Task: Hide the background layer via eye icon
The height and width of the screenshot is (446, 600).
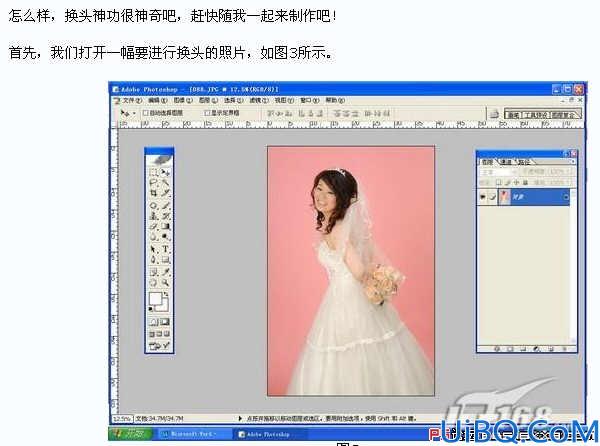Action: 483,197
